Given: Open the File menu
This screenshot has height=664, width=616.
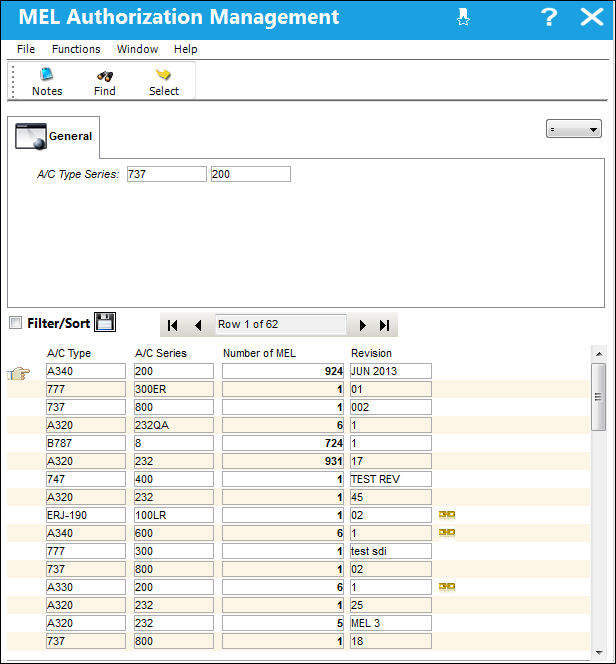Looking at the screenshot, I should point(26,49).
